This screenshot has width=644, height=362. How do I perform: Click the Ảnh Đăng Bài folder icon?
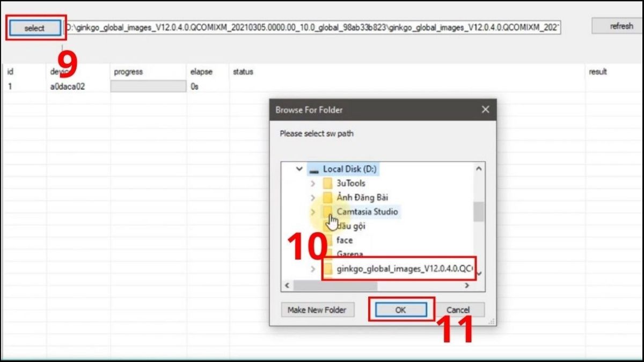pyautogui.click(x=328, y=197)
